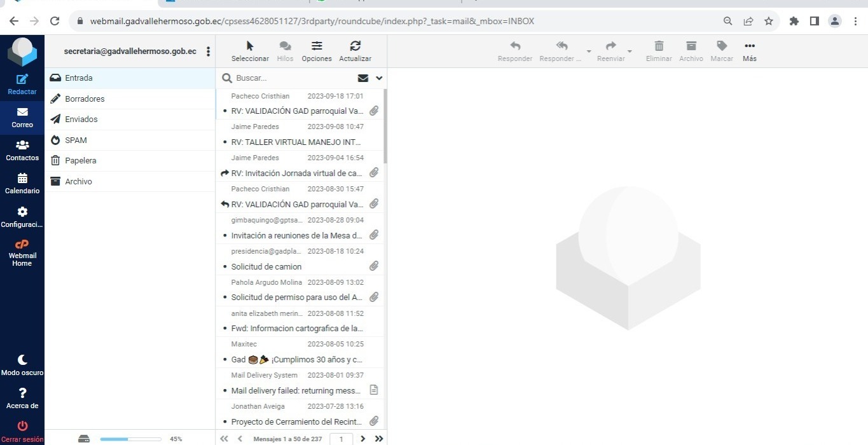Go to next page of messages
The height and width of the screenshot is (445, 868).
click(363, 439)
